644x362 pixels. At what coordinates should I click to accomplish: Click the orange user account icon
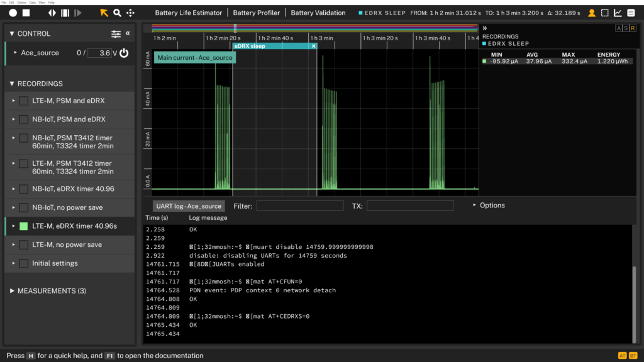pos(591,13)
